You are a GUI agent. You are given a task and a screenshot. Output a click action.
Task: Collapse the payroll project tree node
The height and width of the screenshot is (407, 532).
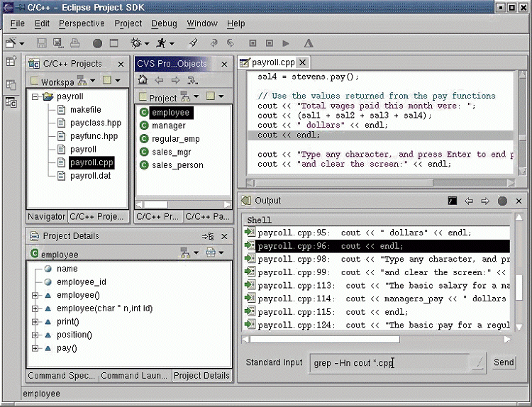pos(35,97)
